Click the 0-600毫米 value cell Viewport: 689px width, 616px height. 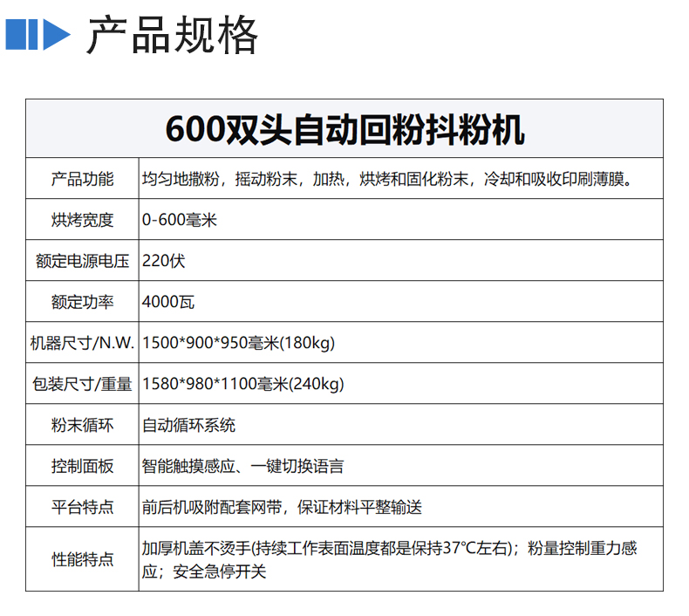180,220
